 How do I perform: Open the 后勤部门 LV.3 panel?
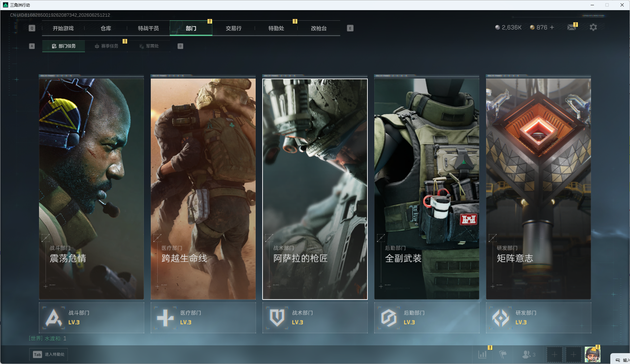pyautogui.click(x=427, y=318)
